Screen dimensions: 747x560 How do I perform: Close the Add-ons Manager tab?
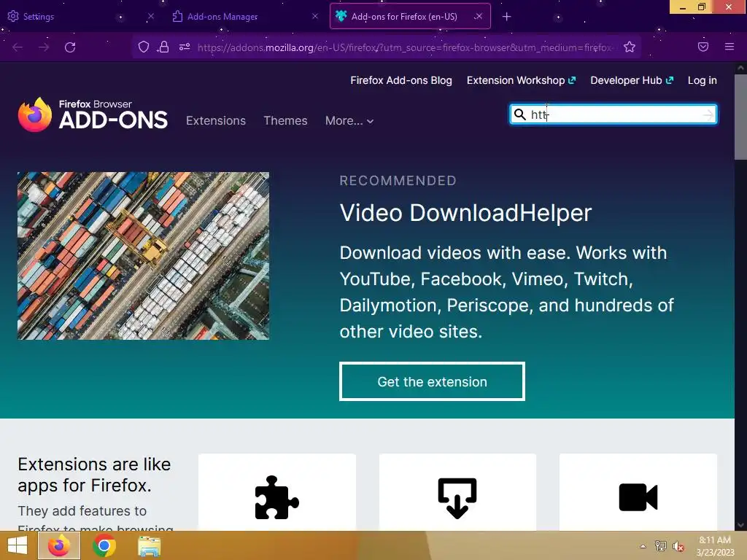point(315,16)
